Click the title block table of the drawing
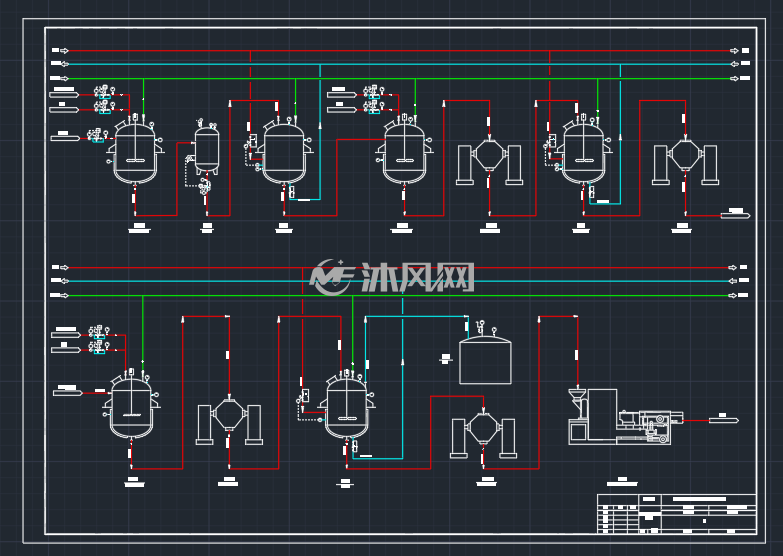Screen dimensions: 783x556 [677, 514]
